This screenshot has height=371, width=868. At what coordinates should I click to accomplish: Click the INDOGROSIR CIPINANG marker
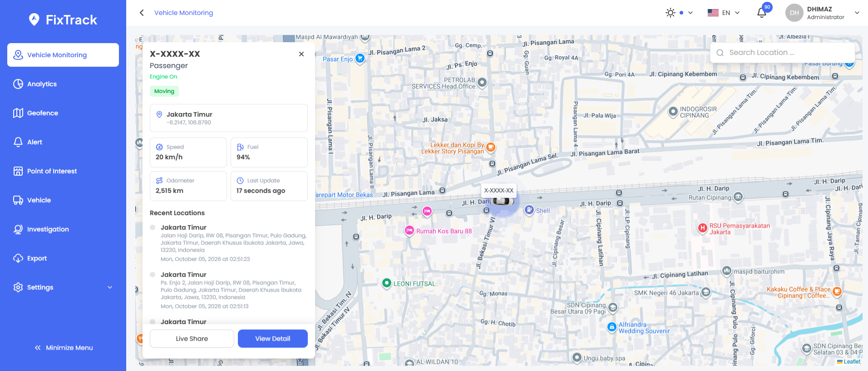click(673, 111)
